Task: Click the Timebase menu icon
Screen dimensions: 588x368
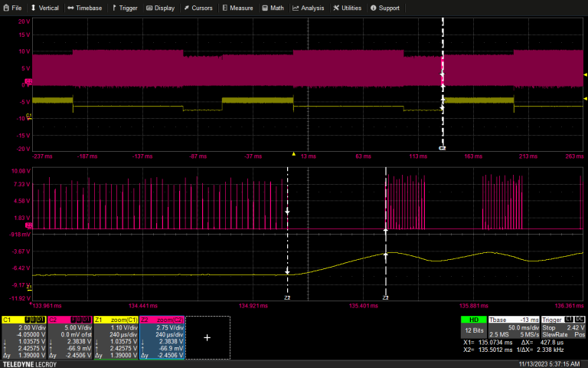Action: pyautogui.click(x=70, y=8)
